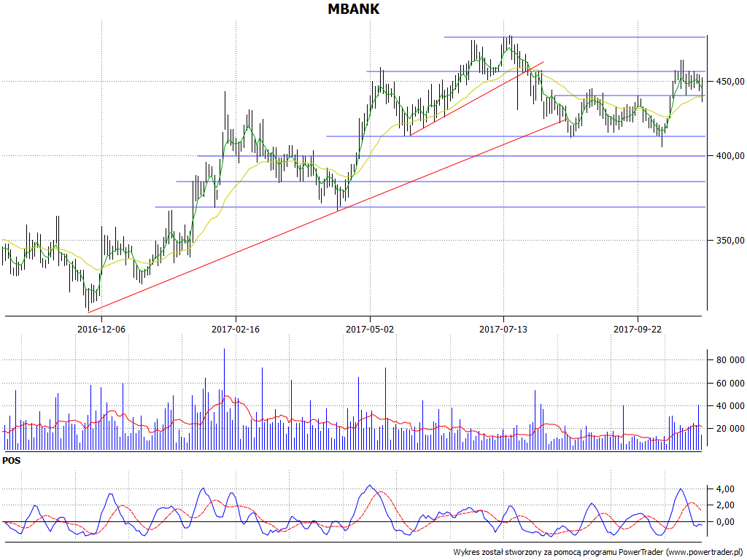
Task: Click the 2016-12-06 date label
Action: [101, 329]
